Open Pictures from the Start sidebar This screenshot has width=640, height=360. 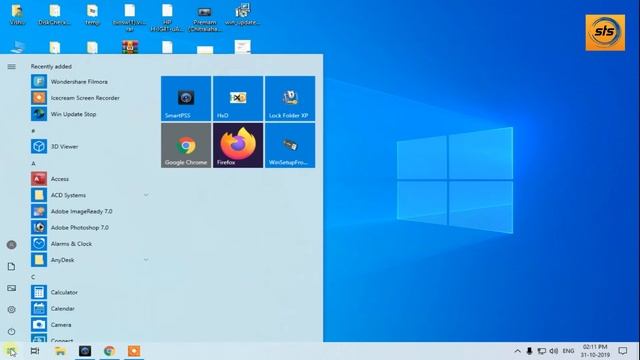(x=11, y=288)
